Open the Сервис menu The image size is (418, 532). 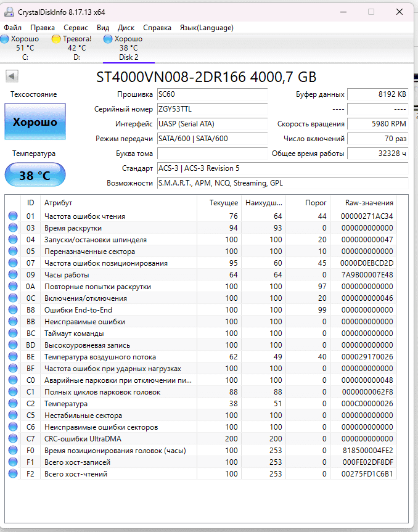(x=76, y=28)
